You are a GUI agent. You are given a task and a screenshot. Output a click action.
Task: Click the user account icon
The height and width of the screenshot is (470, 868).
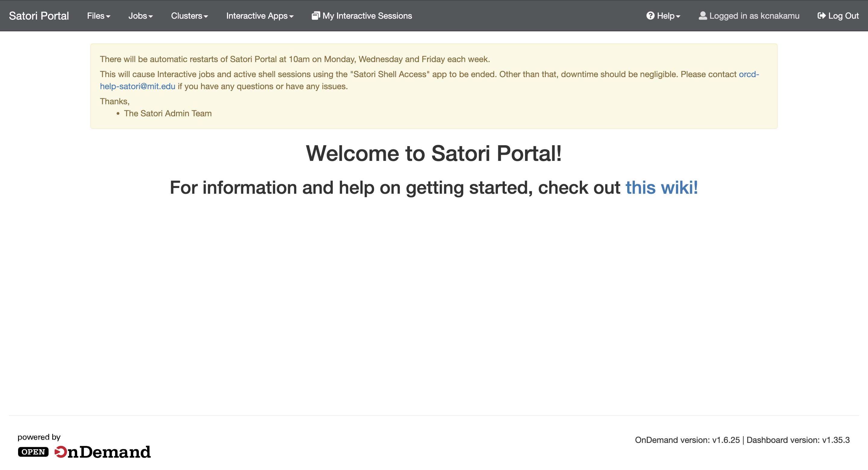click(702, 16)
